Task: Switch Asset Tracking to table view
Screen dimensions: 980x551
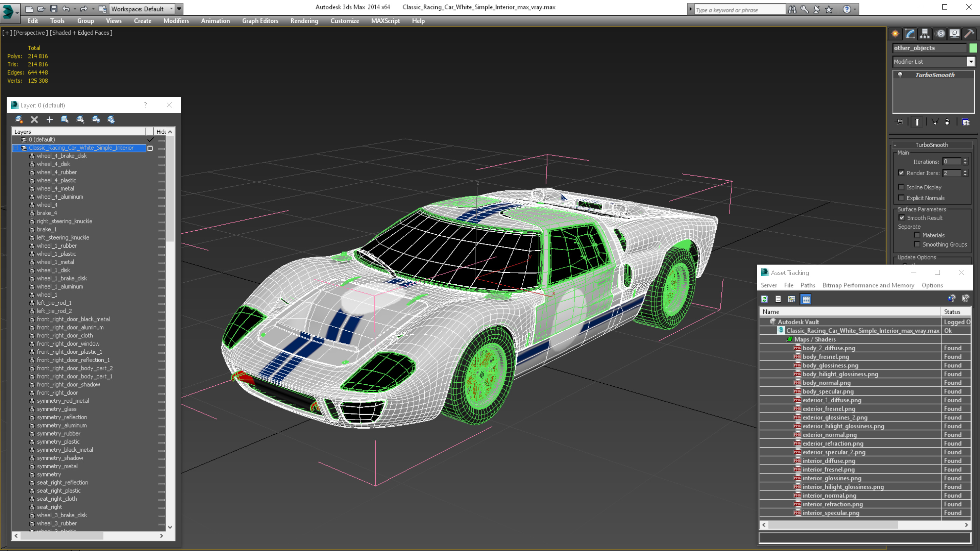Action: tap(806, 299)
